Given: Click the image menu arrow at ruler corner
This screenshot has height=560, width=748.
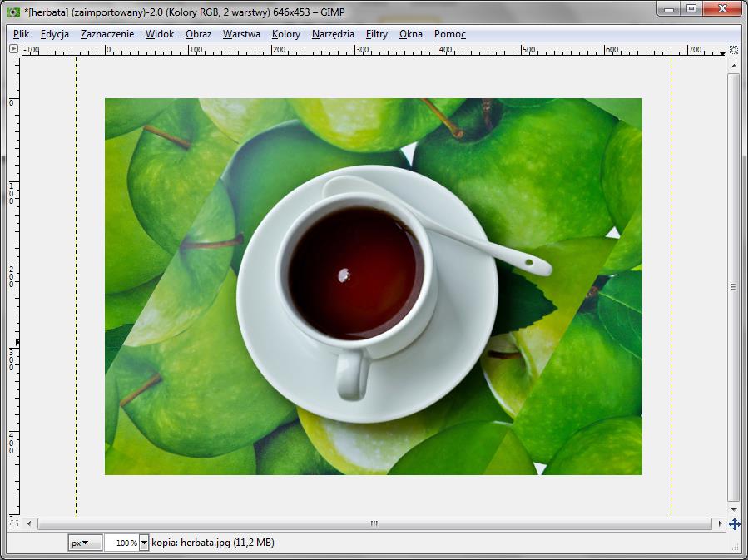Looking at the screenshot, I should click(x=13, y=48).
